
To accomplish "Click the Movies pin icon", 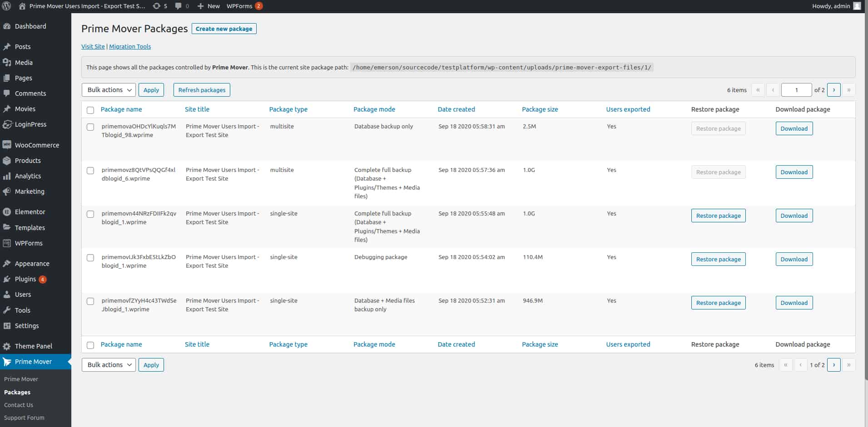I will pos(7,109).
